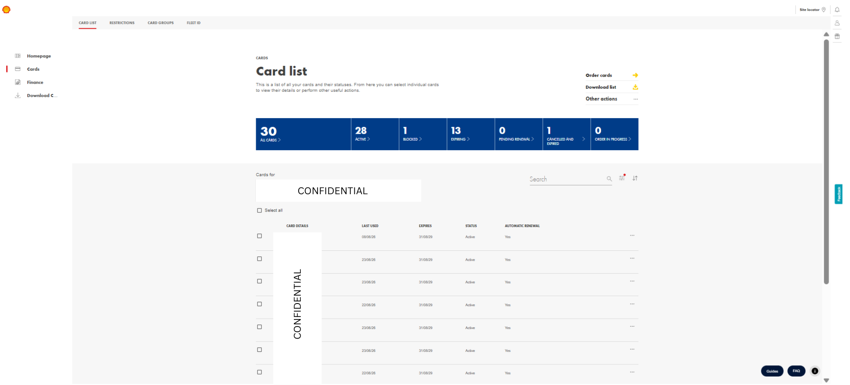Expand the Cancelled and Expired tile
The image size is (850, 385).
(566, 134)
